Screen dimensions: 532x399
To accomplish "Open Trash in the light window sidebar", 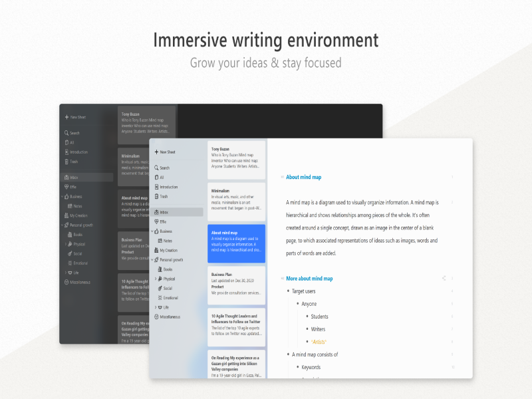I will pos(161,196).
